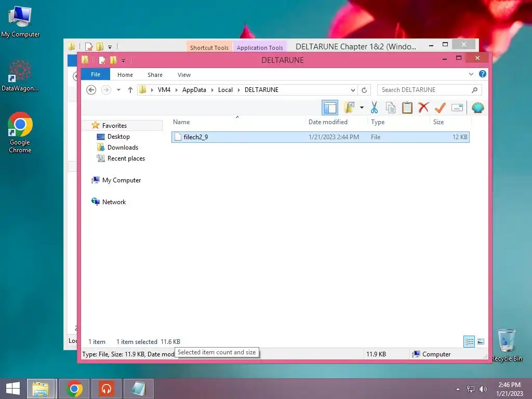Go up one folder level
The width and height of the screenshot is (532, 399).
[130, 90]
